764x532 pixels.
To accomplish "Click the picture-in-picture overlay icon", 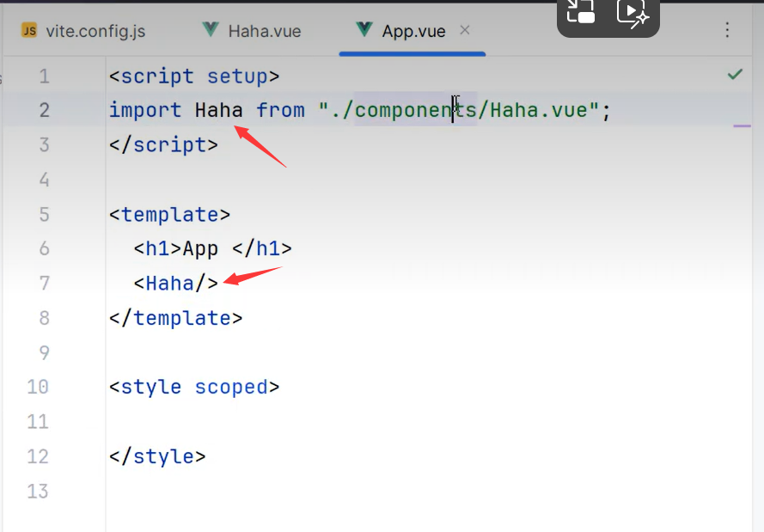I will pos(581,12).
